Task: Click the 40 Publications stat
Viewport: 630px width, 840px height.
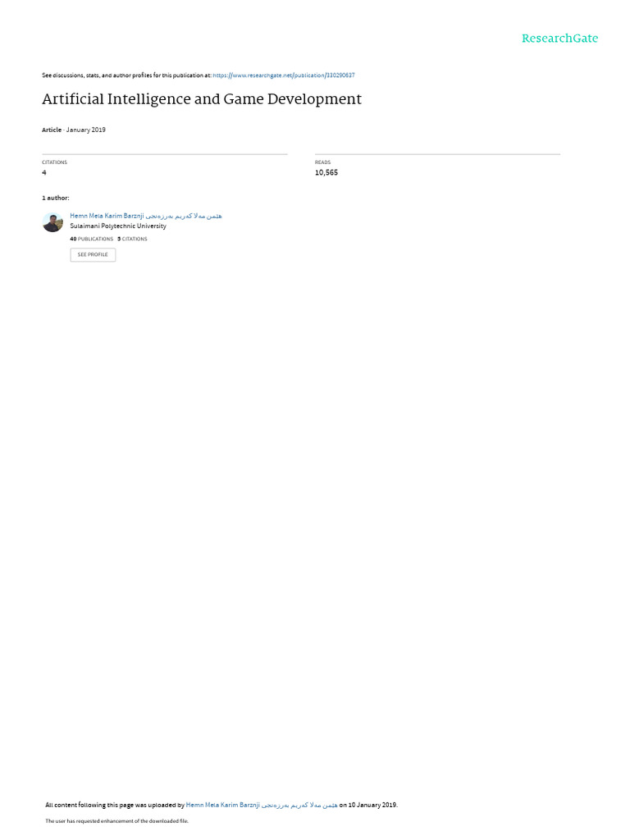Action: (x=92, y=239)
